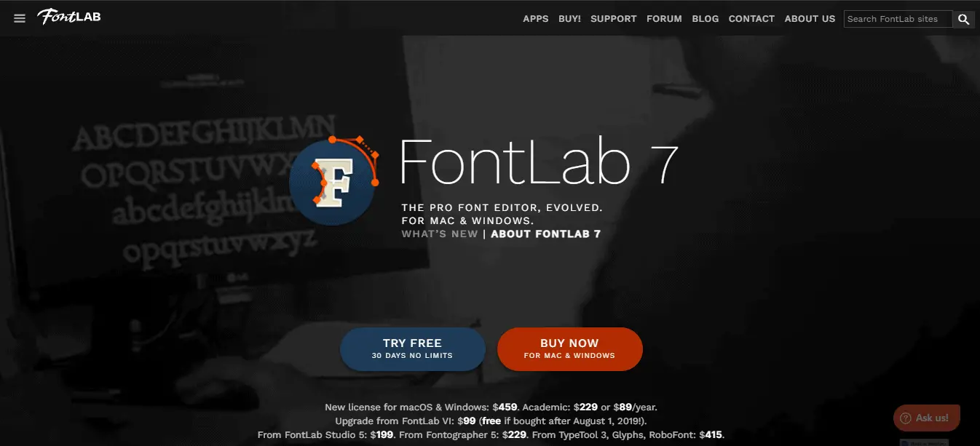Image resolution: width=980 pixels, height=446 pixels.
Task: Click the Search FontLab sites field
Action: tap(898, 19)
